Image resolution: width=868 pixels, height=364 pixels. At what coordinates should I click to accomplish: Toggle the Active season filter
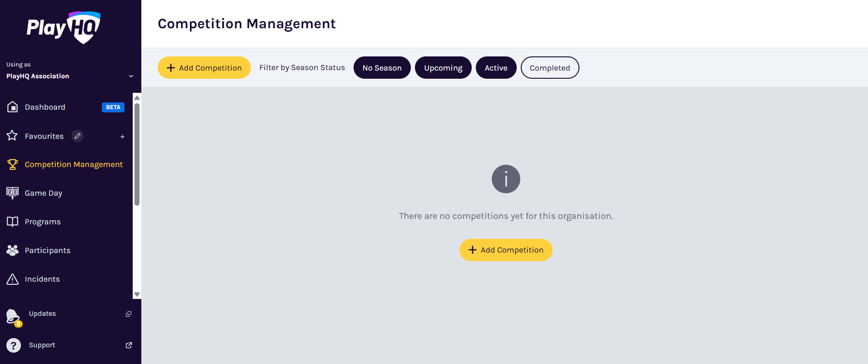tap(496, 68)
